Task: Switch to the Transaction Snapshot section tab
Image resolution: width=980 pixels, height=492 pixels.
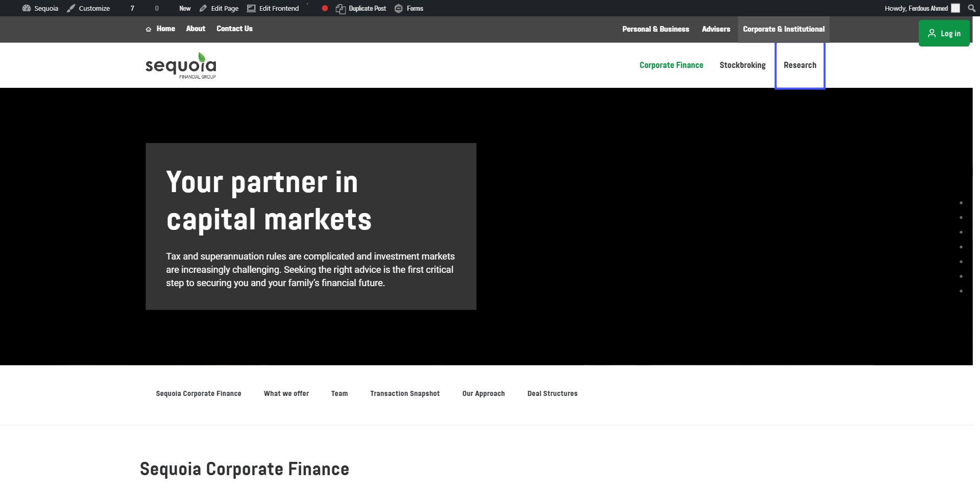Action: [x=405, y=393]
